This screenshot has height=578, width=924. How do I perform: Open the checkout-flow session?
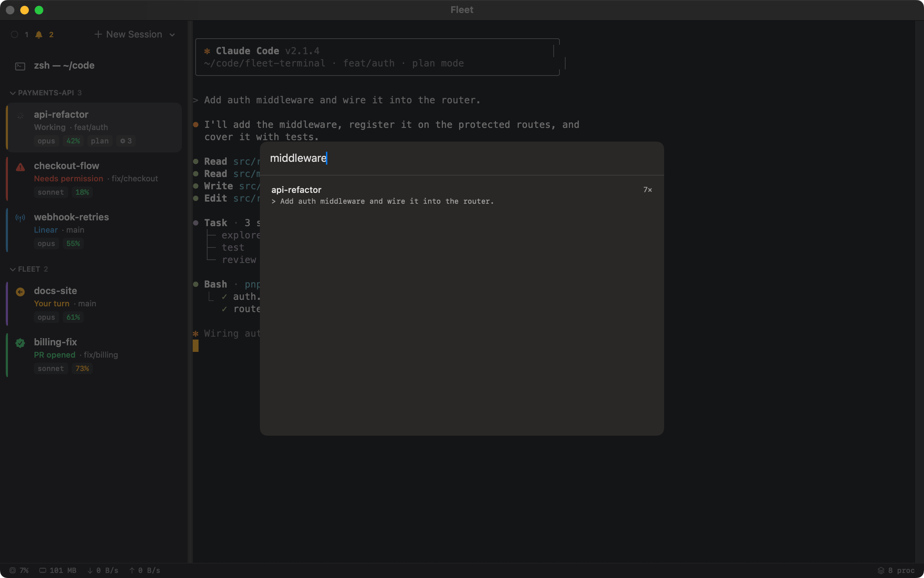[x=94, y=178]
